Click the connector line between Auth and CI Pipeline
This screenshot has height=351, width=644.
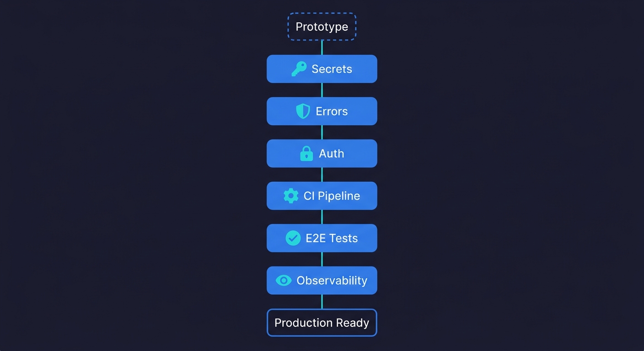tap(322, 175)
